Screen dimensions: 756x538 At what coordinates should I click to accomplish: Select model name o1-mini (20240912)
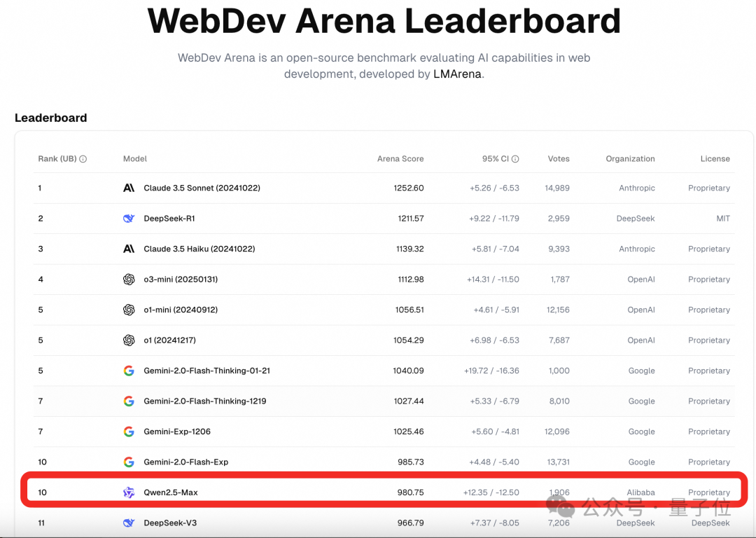(181, 310)
